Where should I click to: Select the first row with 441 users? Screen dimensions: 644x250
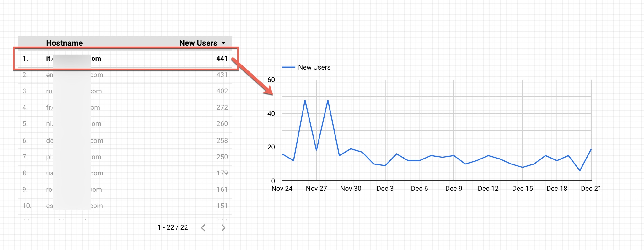click(x=126, y=59)
